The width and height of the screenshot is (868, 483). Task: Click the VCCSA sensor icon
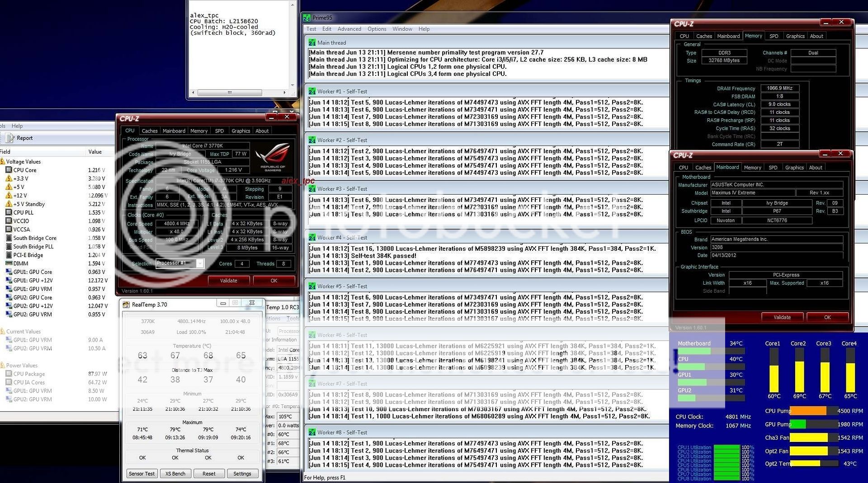[x=9, y=230]
